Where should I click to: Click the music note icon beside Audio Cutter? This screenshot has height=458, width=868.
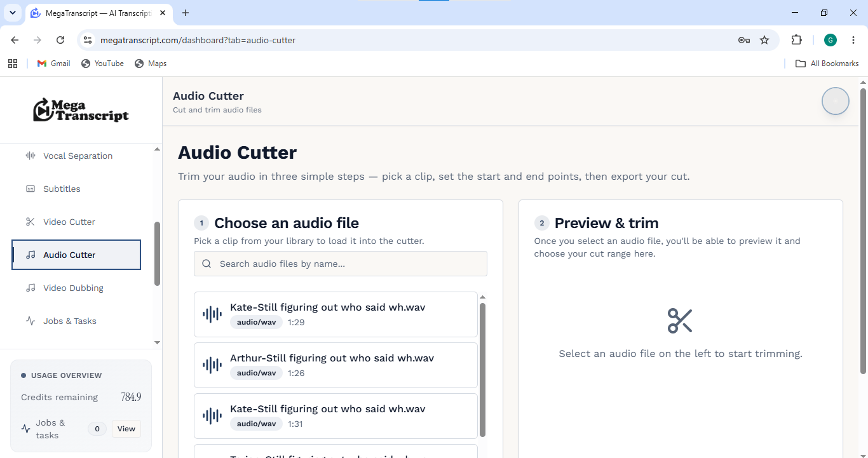31,255
